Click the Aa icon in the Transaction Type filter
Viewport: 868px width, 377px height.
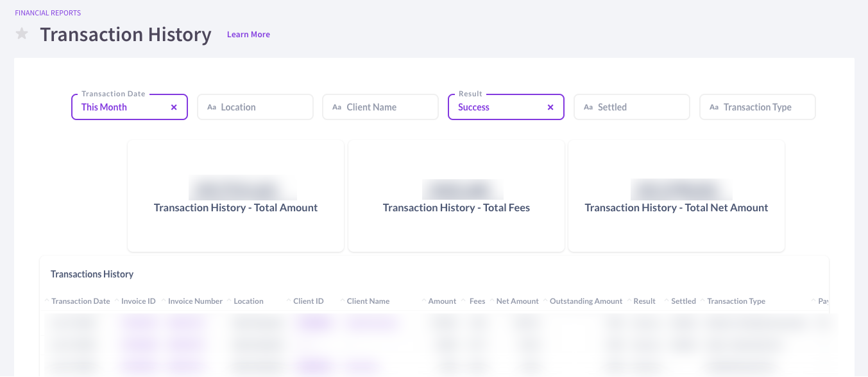point(714,107)
